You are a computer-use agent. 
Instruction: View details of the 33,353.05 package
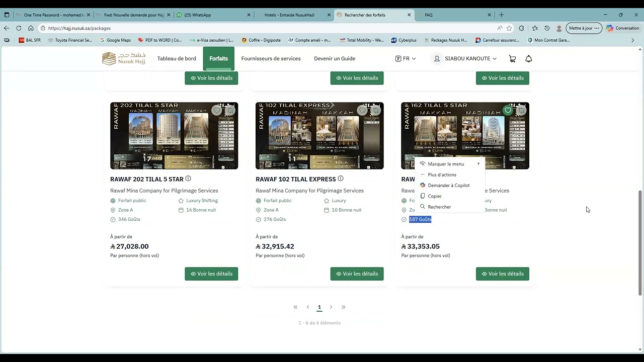[x=502, y=274]
